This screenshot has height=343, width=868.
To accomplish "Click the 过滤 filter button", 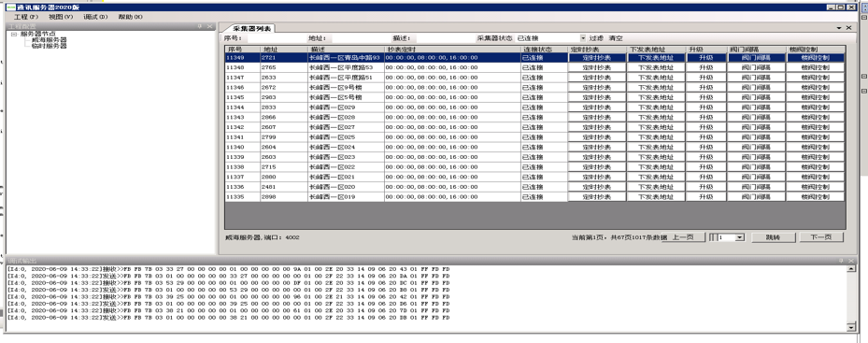I will click(x=596, y=38).
